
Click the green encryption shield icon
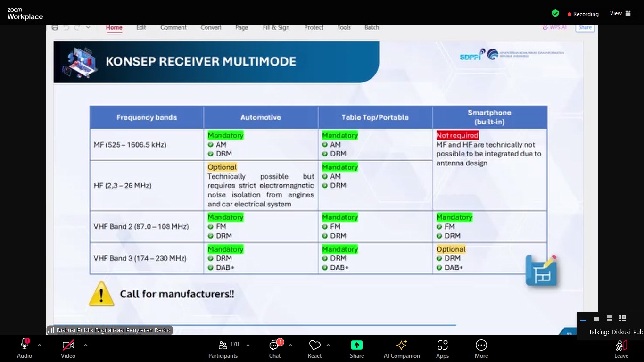tap(555, 14)
